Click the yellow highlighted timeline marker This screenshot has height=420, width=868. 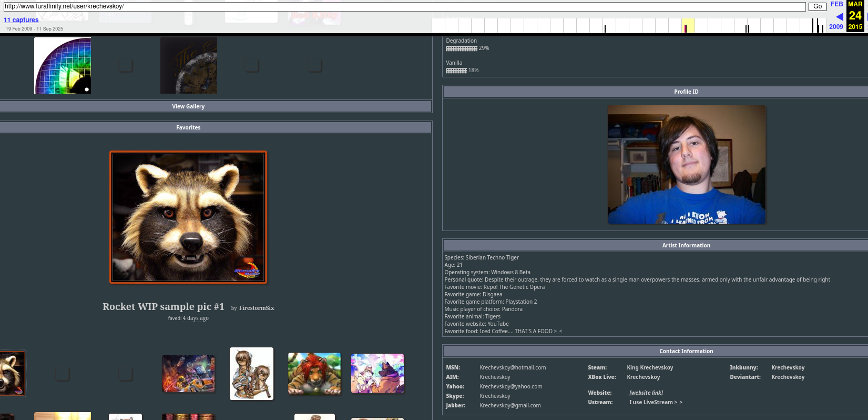point(688,26)
